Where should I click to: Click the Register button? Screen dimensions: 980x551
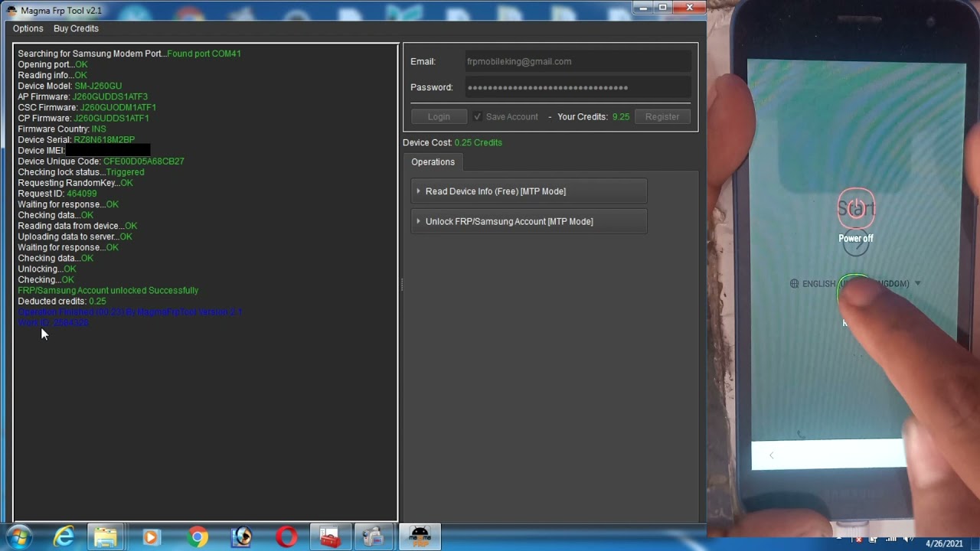point(662,116)
